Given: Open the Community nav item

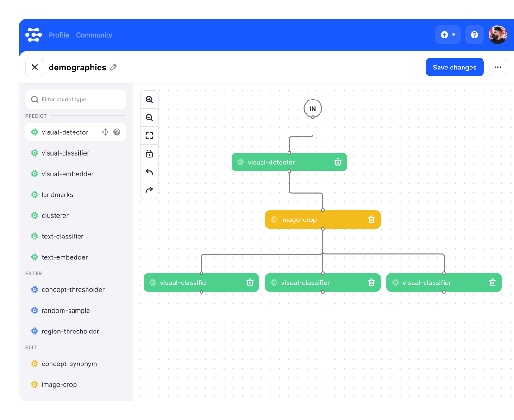Looking at the screenshot, I should pyautogui.click(x=94, y=35).
